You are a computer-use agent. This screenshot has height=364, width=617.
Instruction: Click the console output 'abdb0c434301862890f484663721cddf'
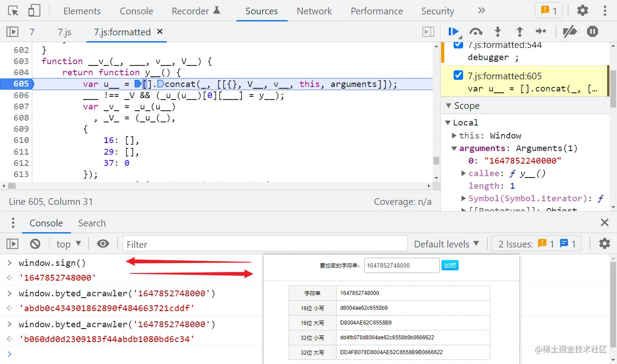[107, 308]
